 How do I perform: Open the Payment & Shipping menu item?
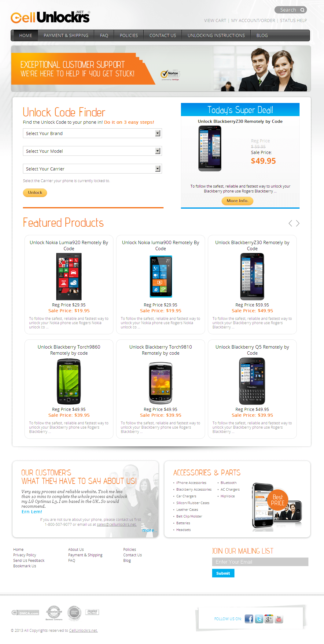tap(66, 35)
